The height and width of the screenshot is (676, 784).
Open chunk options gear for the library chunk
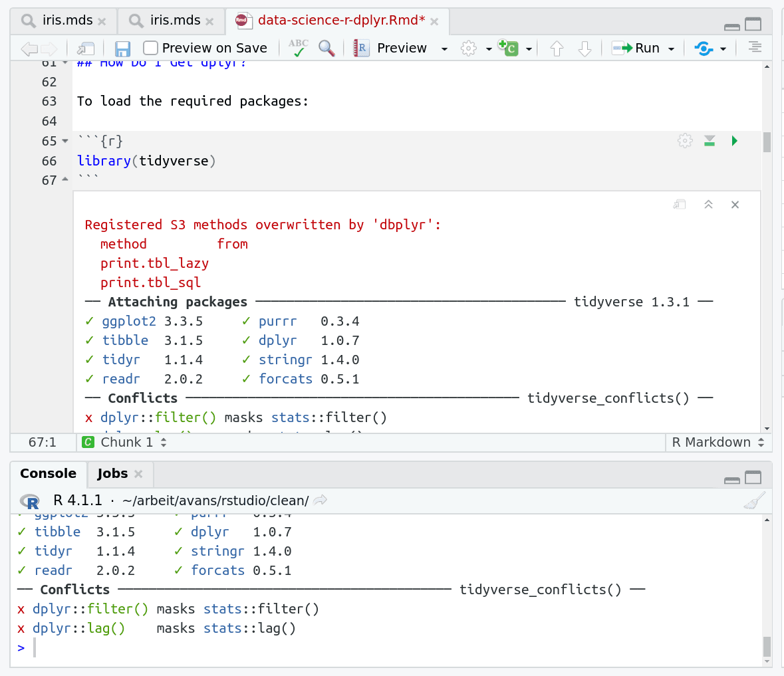[x=685, y=140]
